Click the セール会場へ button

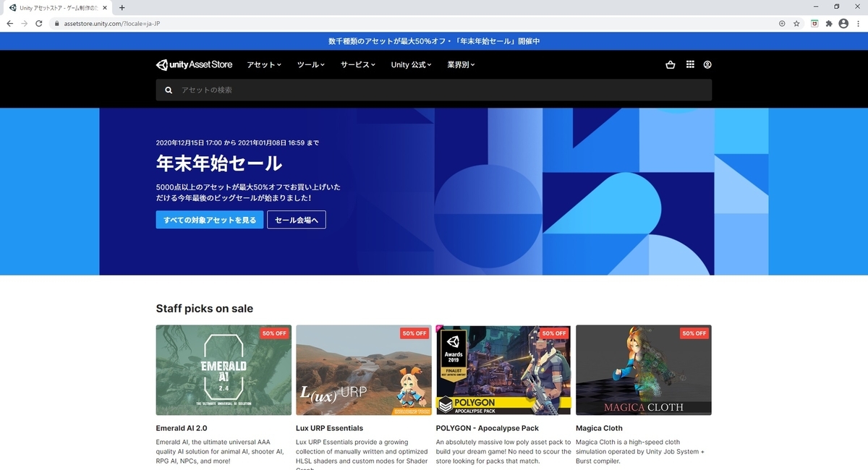pyautogui.click(x=297, y=220)
